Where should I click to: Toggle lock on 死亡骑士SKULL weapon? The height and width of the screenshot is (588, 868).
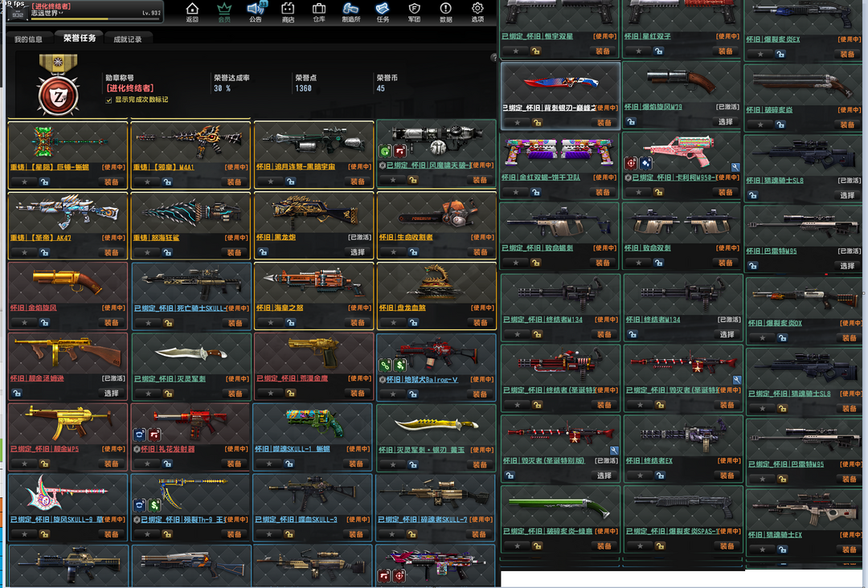click(167, 323)
